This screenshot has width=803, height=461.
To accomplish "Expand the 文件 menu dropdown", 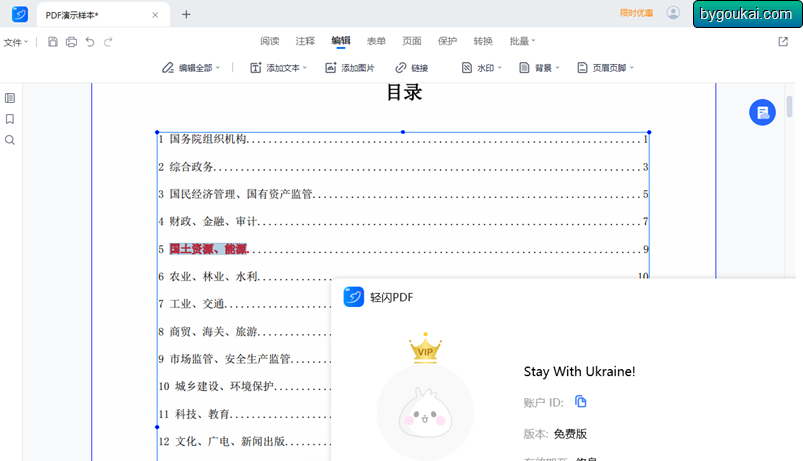I will (16, 42).
